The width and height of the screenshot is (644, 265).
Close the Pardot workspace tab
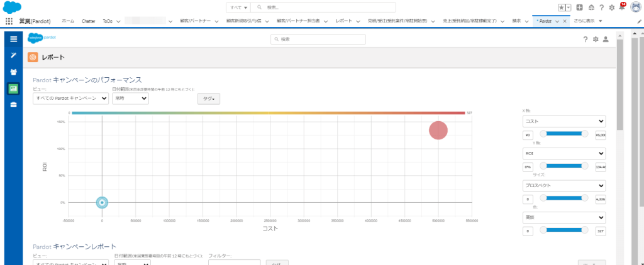[x=565, y=21]
